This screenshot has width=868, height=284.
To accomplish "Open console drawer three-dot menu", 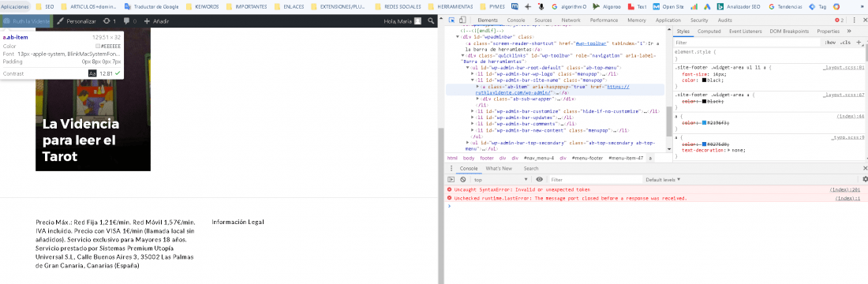I will [451, 169].
